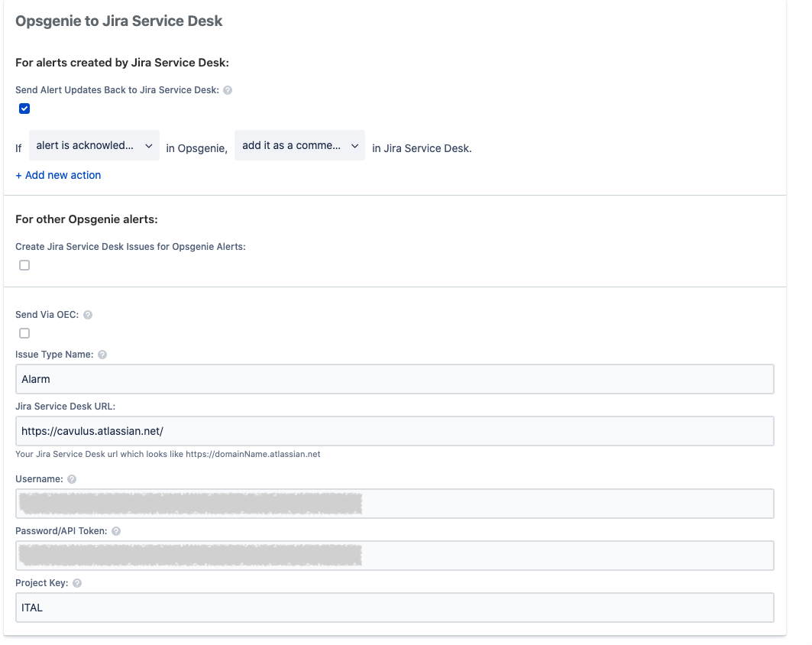Viewport: 812px width, 645px height.
Task: Click 'For alerts created by Jira Service Desk' heading
Action: pos(122,63)
